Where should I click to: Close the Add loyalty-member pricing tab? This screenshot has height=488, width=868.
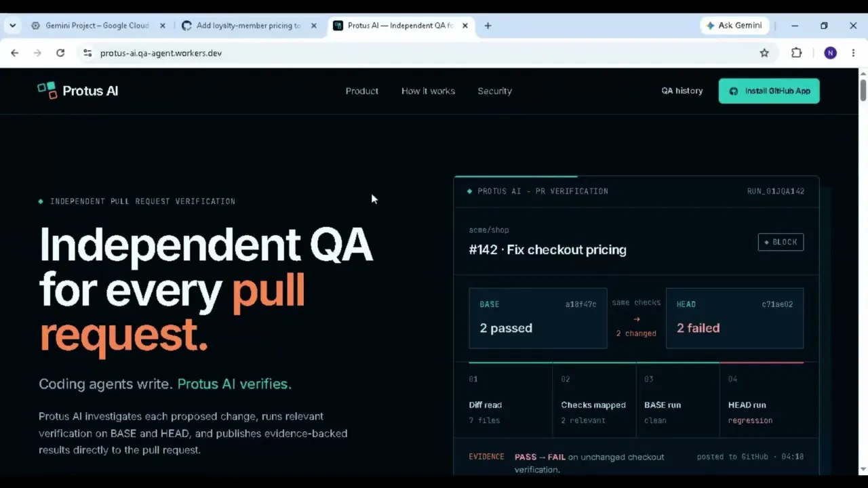click(x=313, y=26)
